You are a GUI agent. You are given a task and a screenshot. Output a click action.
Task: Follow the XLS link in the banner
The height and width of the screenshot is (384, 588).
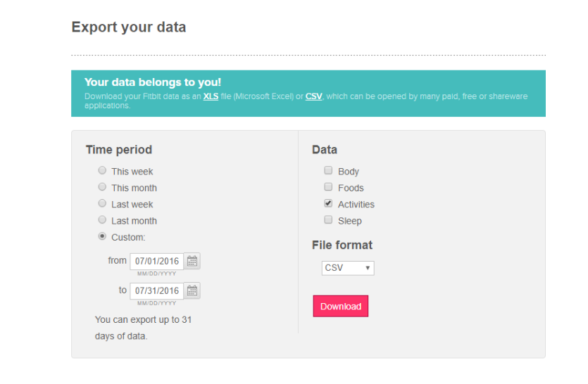pyautogui.click(x=211, y=96)
